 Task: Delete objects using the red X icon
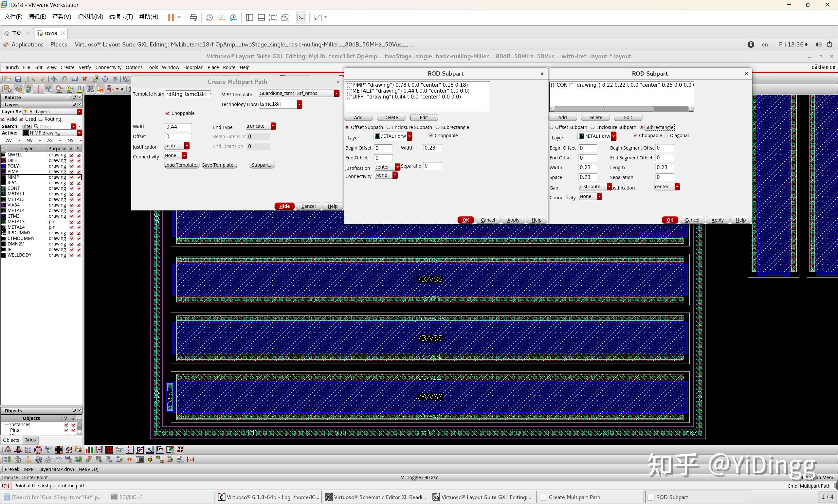[x=84, y=79]
